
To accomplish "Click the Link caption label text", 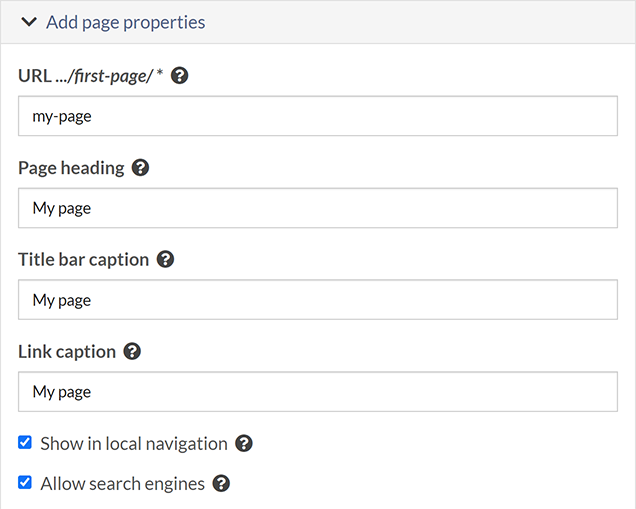I will pos(66,352).
